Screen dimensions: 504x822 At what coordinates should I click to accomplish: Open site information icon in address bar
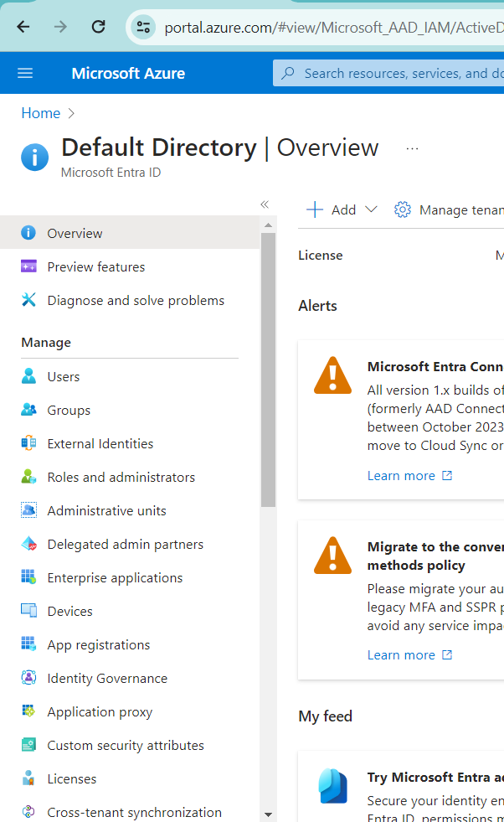coord(143,27)
